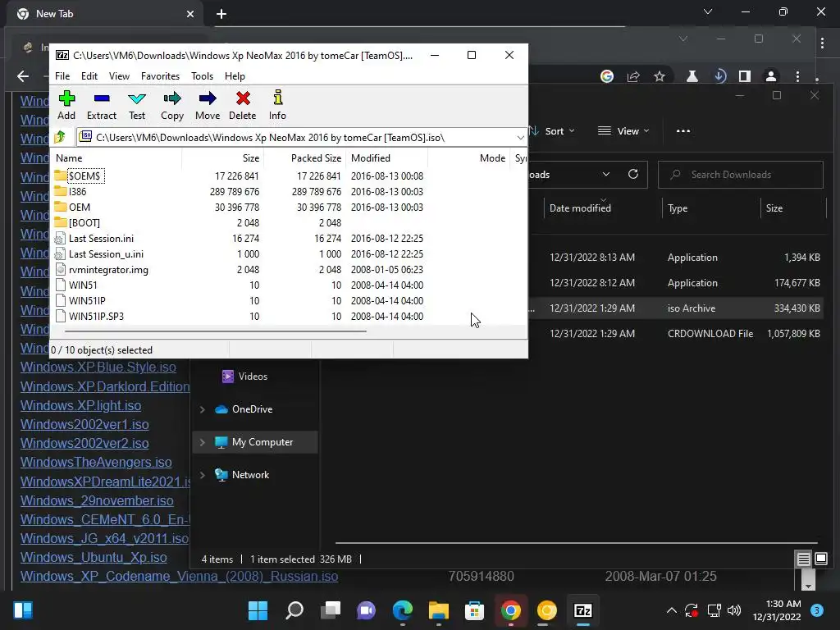
Task: Click the red Delete icon
Action: pyautogui.click(x=242, y=106)
